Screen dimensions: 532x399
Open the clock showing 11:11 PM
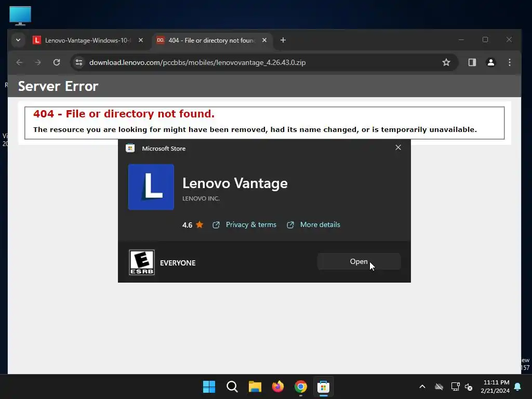(495, 387)
